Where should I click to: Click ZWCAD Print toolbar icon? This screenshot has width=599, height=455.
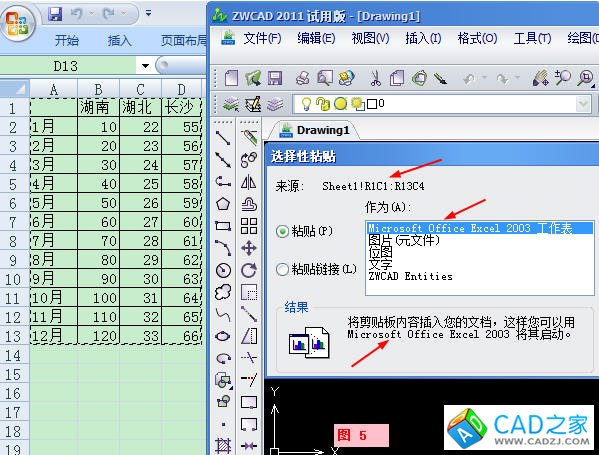[x=303, y=78]
